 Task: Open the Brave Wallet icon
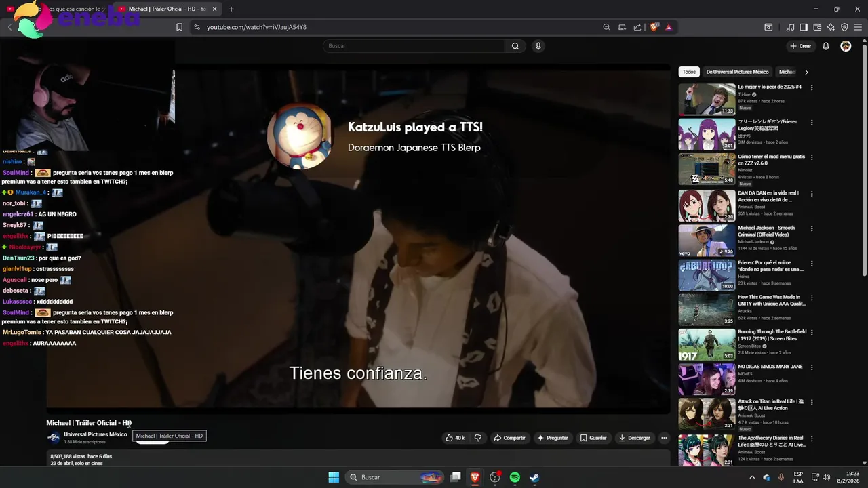[x=817, y=27]
